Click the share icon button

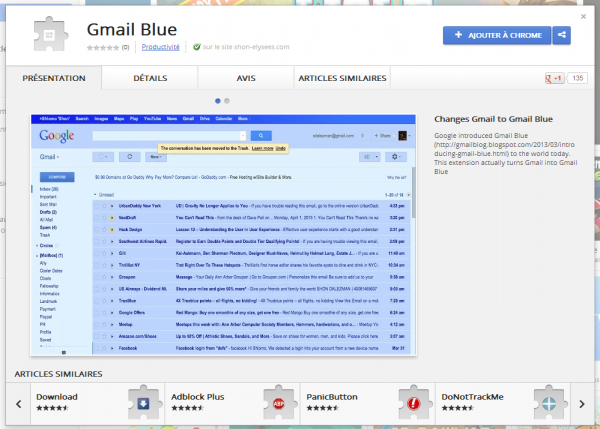(561, 35)
